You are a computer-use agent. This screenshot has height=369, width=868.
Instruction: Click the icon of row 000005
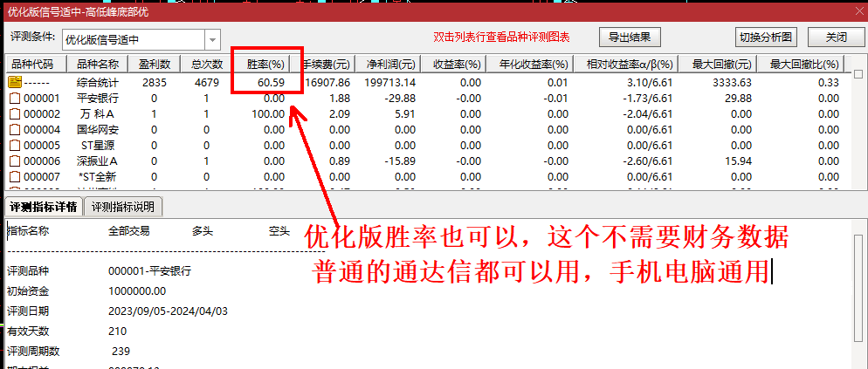(x=15, y=146)
